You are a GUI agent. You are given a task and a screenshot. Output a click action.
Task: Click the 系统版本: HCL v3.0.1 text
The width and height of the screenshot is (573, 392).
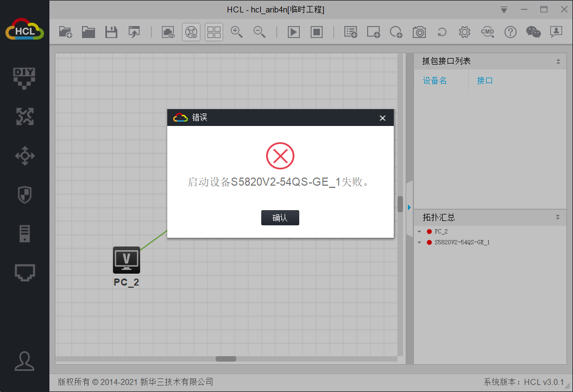524,382
